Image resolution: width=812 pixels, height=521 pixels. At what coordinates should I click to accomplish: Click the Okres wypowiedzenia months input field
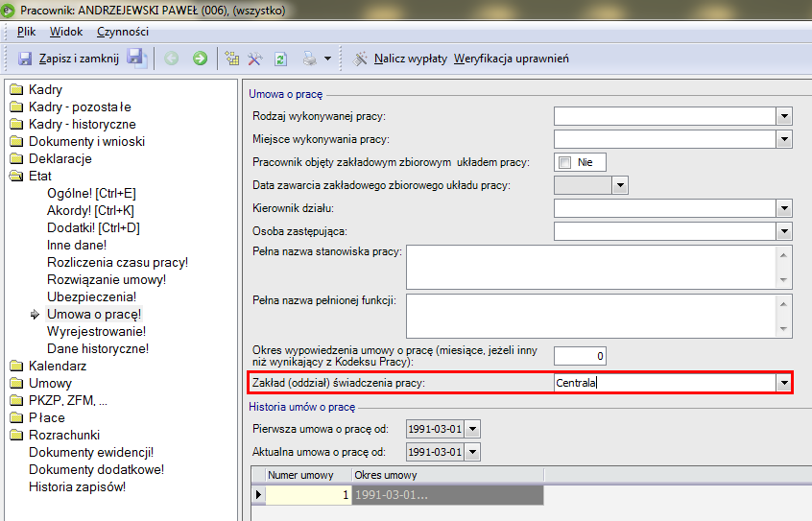pos(580,356)
